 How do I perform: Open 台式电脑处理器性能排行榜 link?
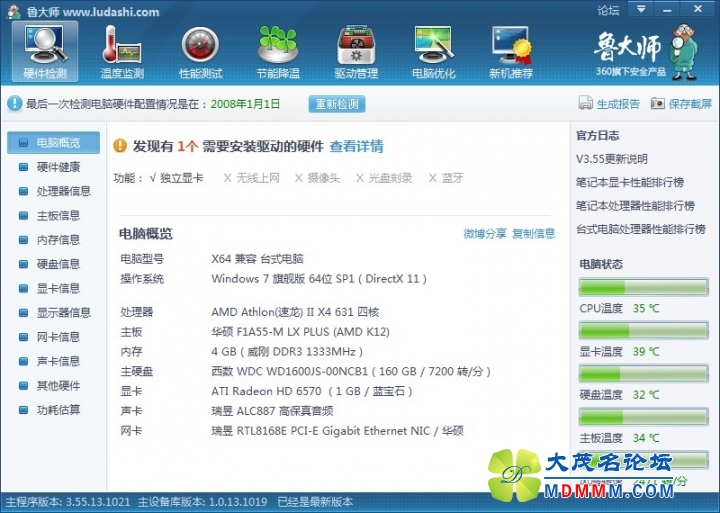pyautogui.click(x=641, y=229)
